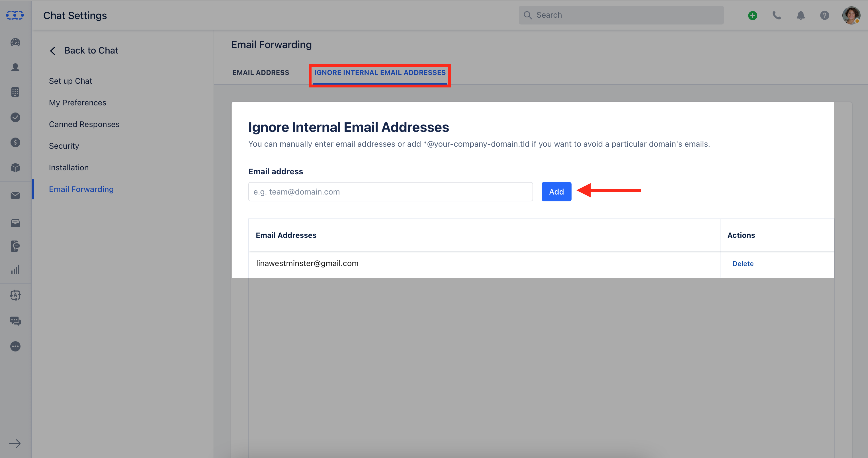This screenshot has height=458, width=868.
Task: Open the automation icon in sidebar
Action: pyautogui.click(x=15, y=295)
